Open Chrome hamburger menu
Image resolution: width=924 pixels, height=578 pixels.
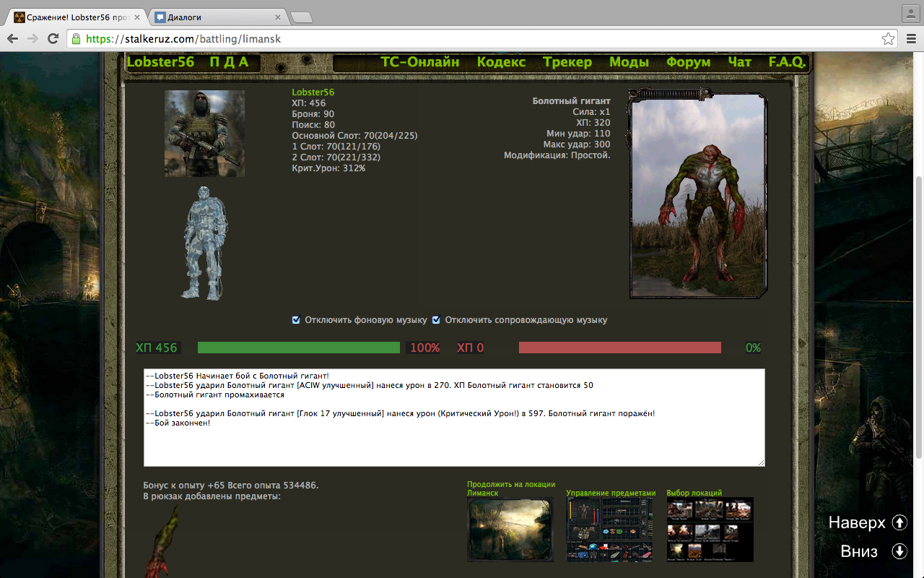[911, 39]
